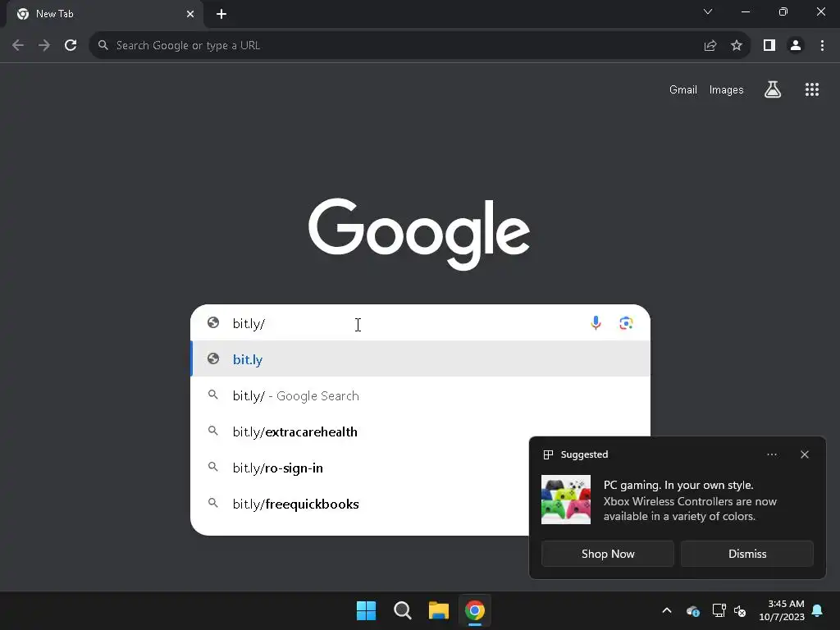This screenshot has width=840, height=630.
Task: Show hidden system tray icons
Action: click(667, 610)
